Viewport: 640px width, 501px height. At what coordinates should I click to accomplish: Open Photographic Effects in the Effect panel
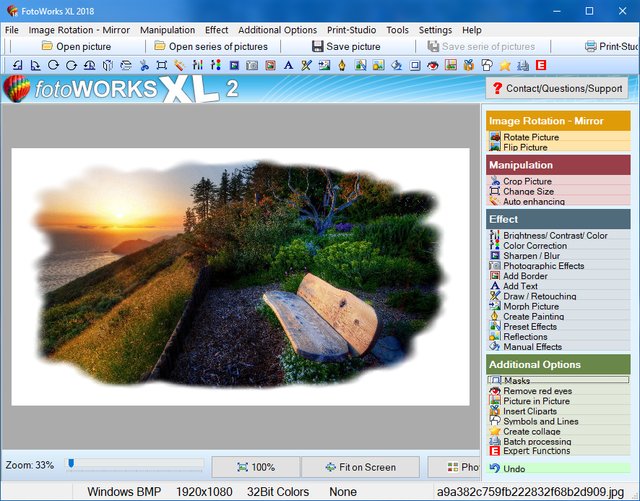[558, 265]
